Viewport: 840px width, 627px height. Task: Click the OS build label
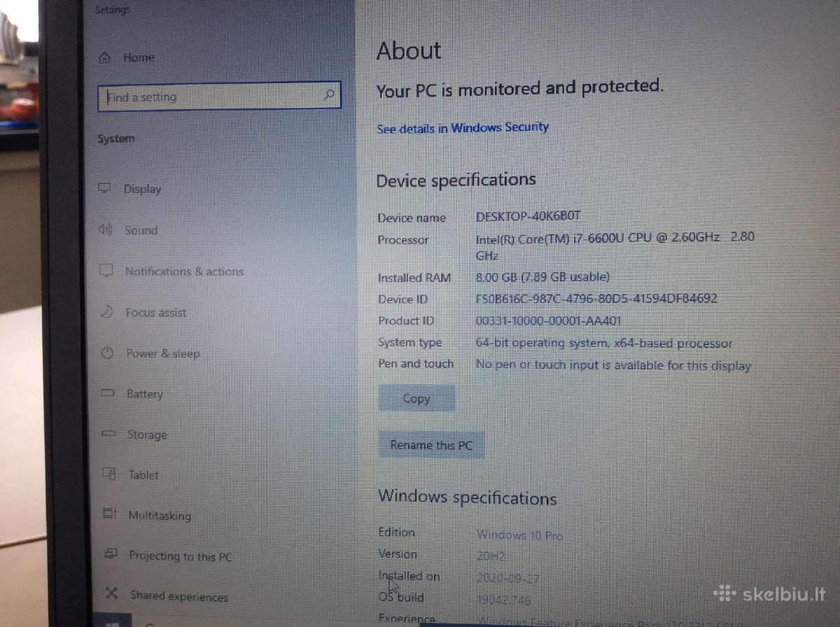click(x=401, y=598)
